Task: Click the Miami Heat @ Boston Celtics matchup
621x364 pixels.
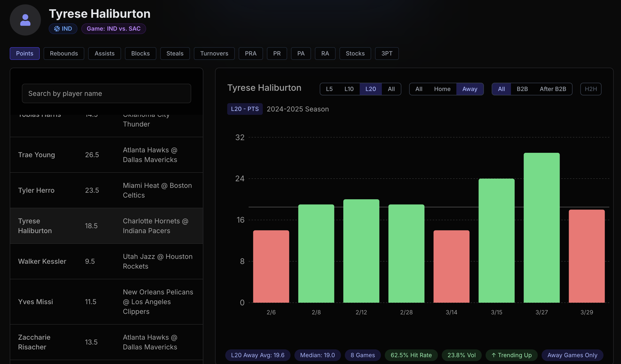Action: tap(157, 190)
